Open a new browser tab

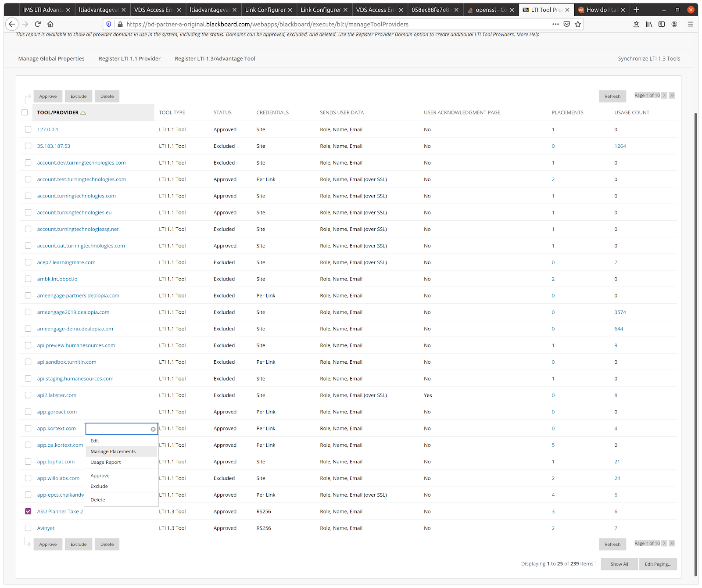[x=636, y=10]
